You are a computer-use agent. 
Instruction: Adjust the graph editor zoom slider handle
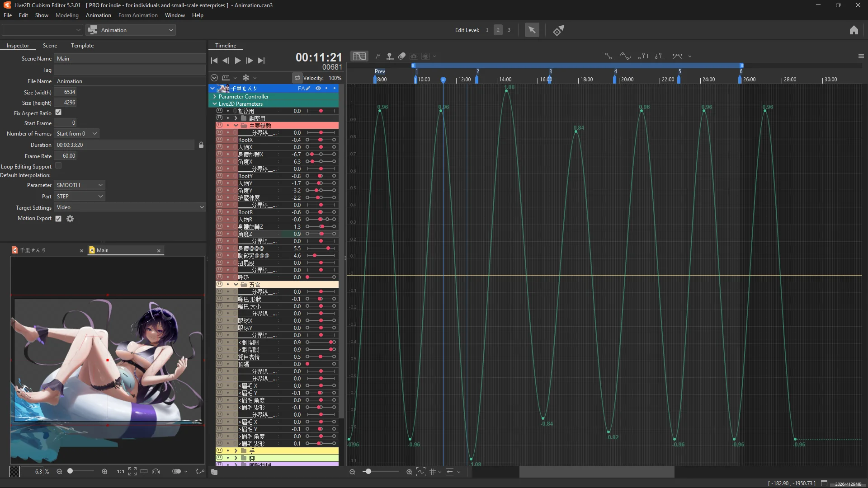pyautogui.click(x=368, y=472)
